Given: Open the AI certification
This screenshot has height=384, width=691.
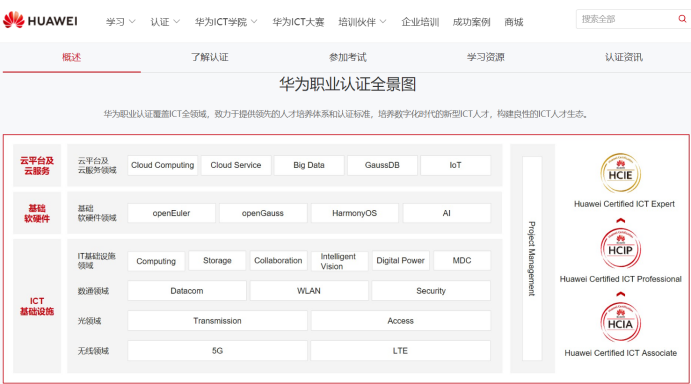Looking at the screenshot, I should tap(446, 213).
